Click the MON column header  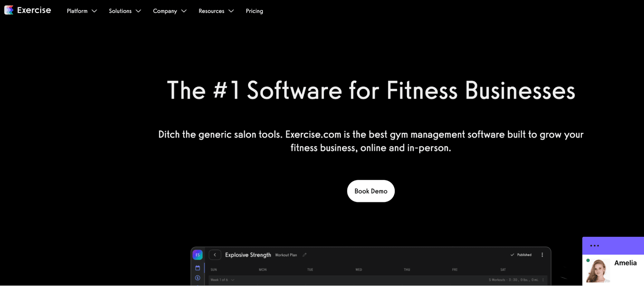pyautogui.click(x=263, y=270)
